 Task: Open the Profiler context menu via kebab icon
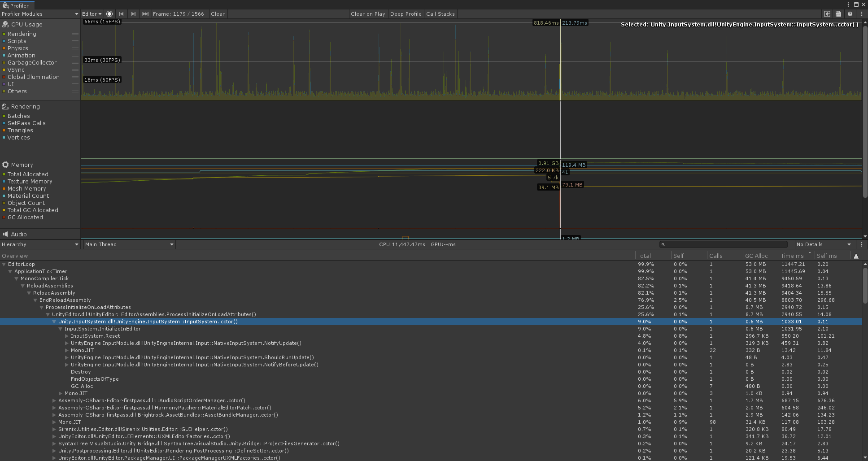(861, 14)
